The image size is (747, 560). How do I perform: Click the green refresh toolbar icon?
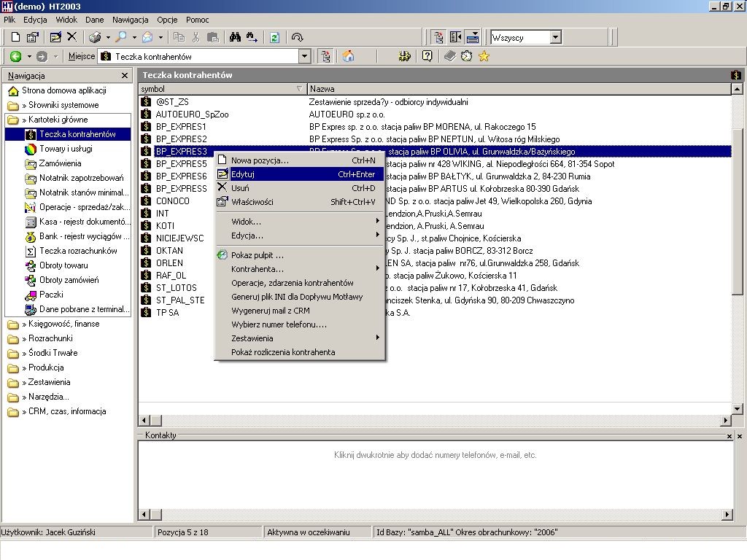tap(274, 37)
